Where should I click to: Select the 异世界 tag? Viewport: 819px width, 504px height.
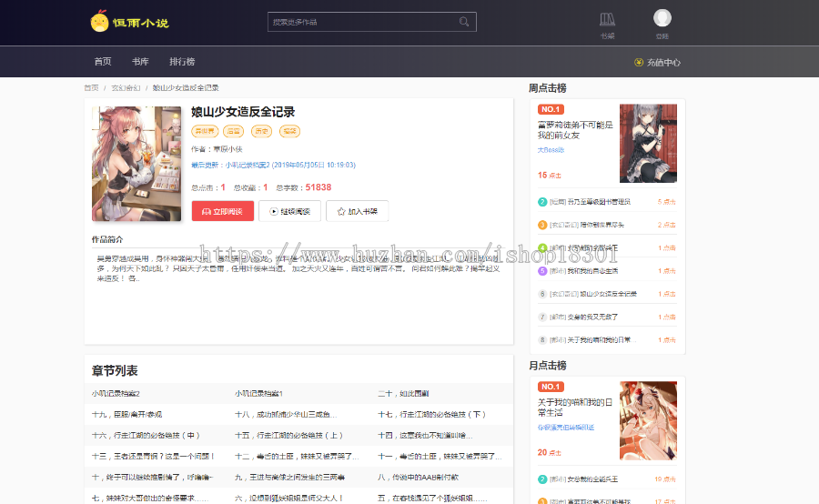point(205,131)
